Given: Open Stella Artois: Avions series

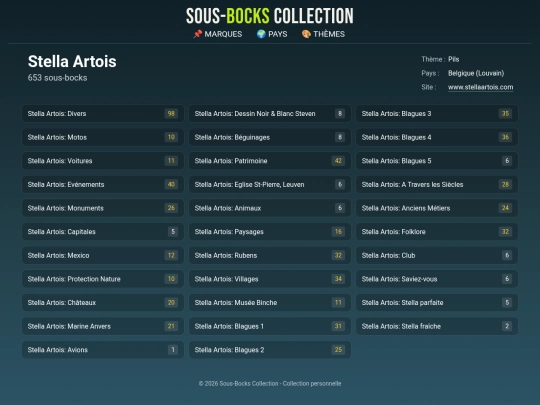Looking at the screenshot, I should [x=103, y=350].
